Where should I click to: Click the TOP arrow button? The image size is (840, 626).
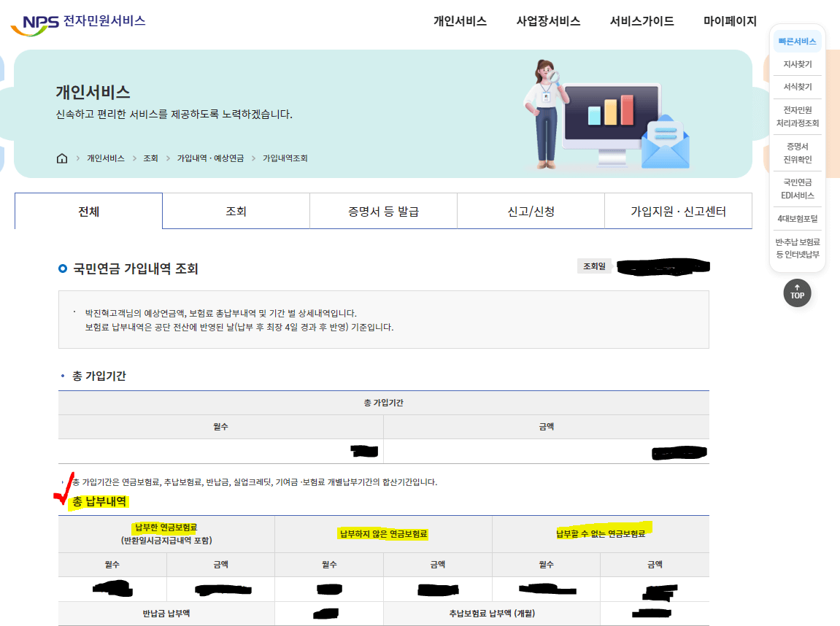[x=797, y=293]
